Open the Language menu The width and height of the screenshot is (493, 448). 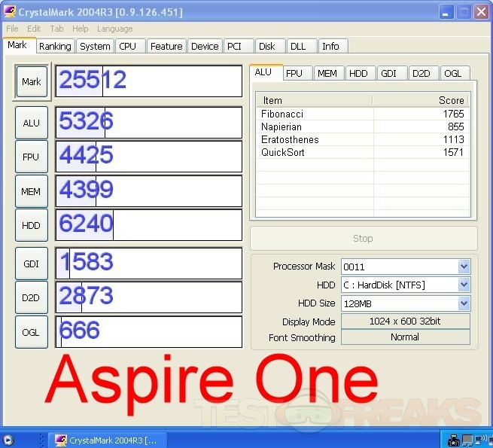tap(114, 29)
